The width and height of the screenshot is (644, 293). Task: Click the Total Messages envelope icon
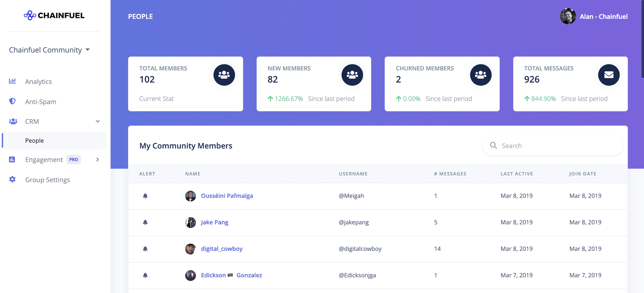pyautogui.click(x=608, y=75)
